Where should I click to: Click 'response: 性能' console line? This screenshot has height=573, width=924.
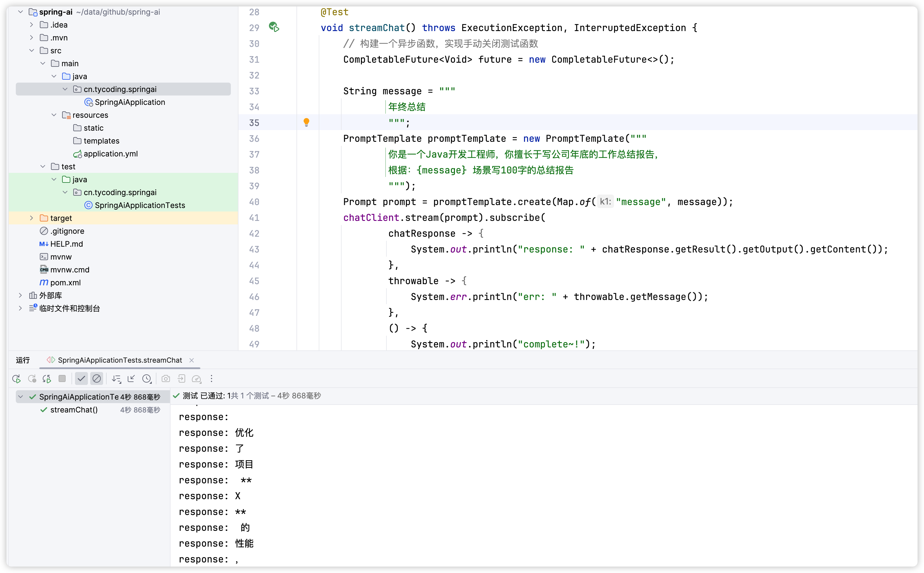tap(216, 543)
